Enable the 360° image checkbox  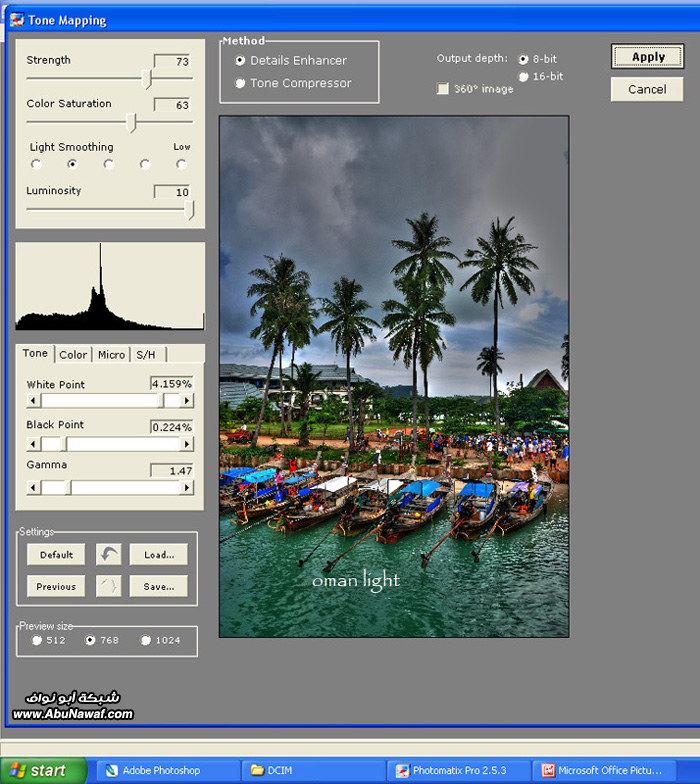coord(443,89)
